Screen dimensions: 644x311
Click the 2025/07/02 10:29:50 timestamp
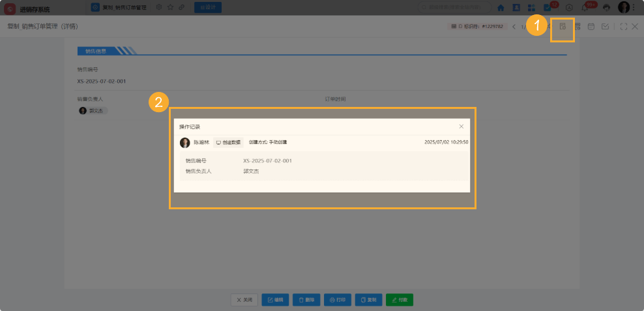click(446, 142)
